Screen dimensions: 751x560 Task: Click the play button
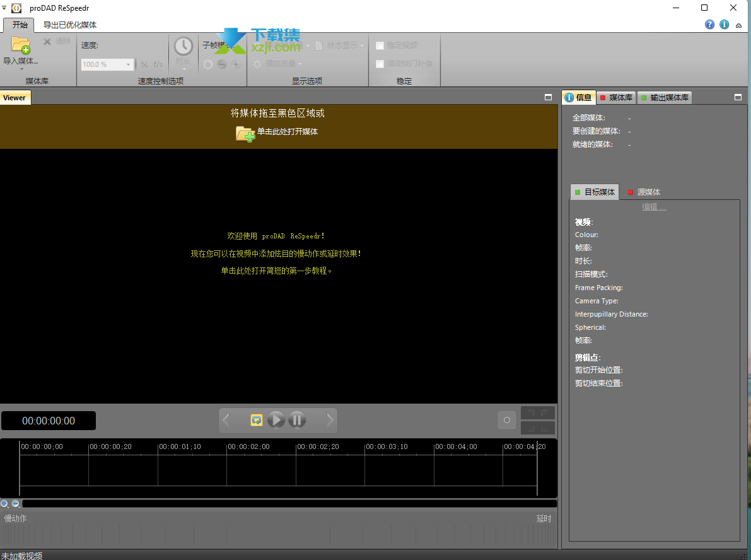click(276, 420)
